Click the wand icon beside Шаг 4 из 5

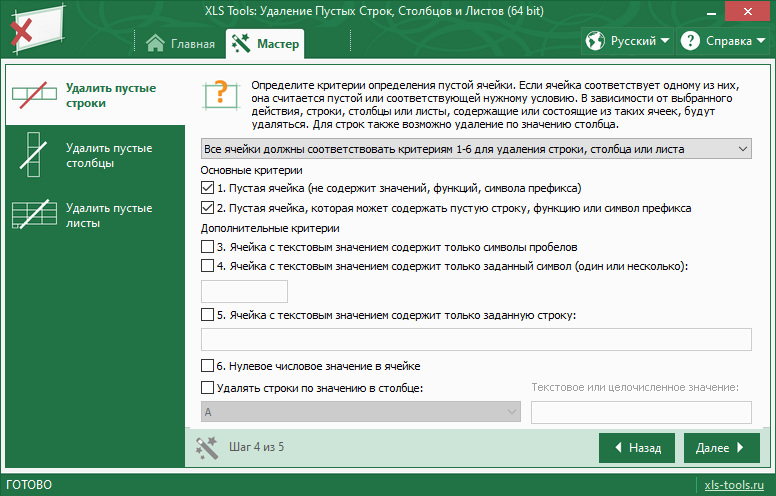pos(206,447)
